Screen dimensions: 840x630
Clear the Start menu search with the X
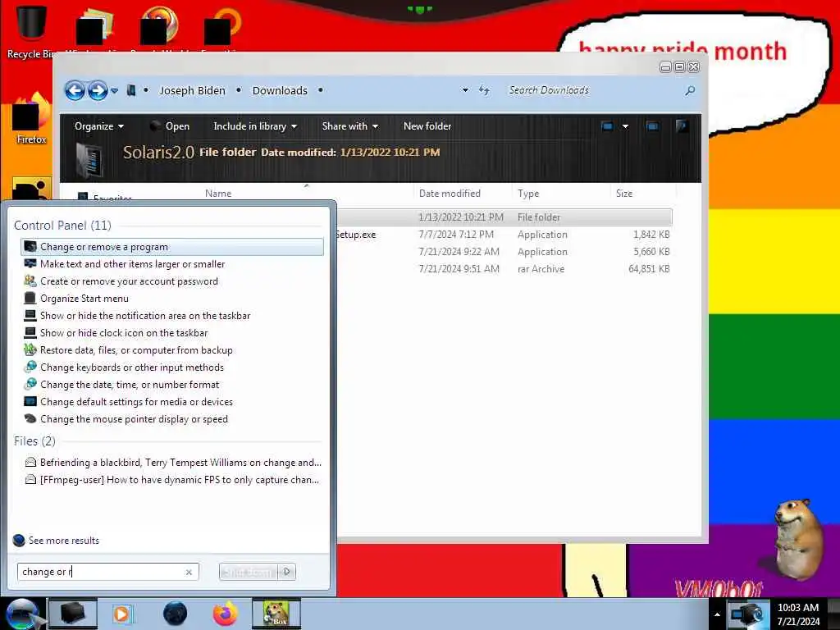point(189,572)
